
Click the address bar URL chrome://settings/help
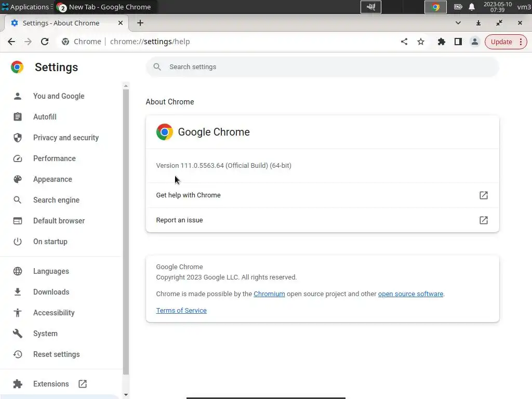(x=150, y=42)
